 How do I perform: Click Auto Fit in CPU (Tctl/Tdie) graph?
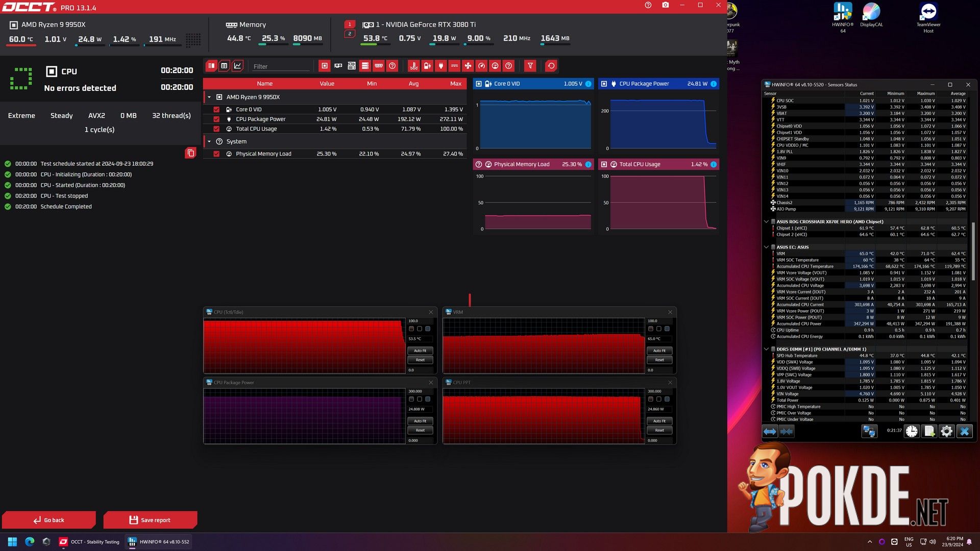coord(420,350)
